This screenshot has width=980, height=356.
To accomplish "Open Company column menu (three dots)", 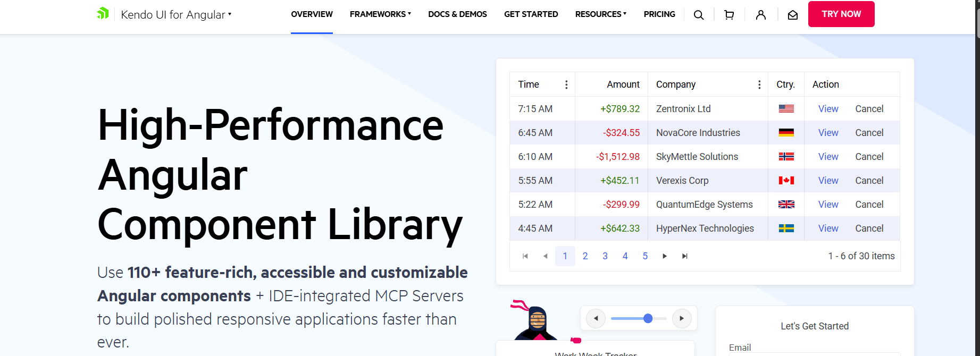I will coord(759,84).
